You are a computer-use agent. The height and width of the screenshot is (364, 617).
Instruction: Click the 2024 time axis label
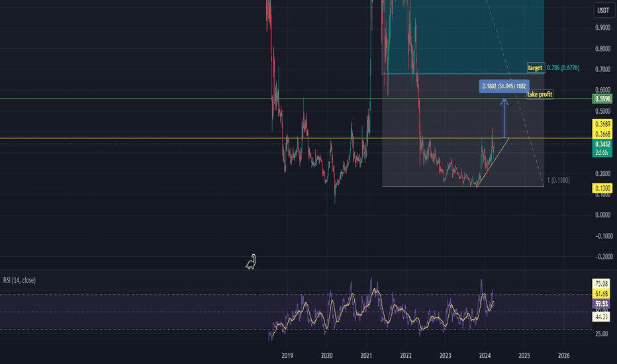[485, 356]
